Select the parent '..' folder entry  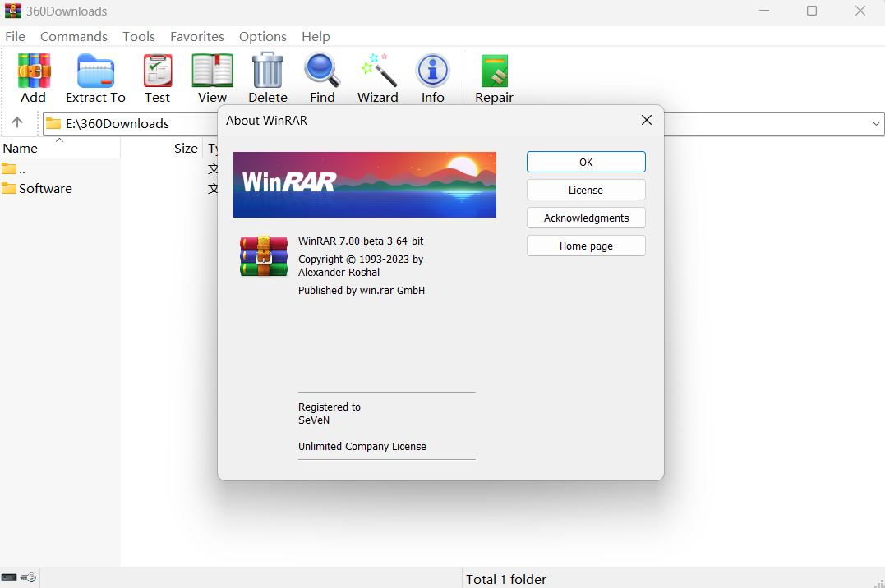click(x=13, y=168)
